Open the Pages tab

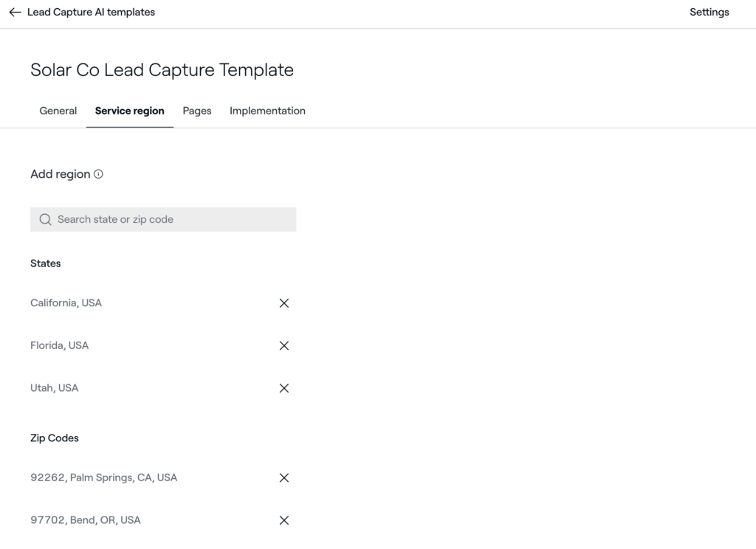pos(196,111)
